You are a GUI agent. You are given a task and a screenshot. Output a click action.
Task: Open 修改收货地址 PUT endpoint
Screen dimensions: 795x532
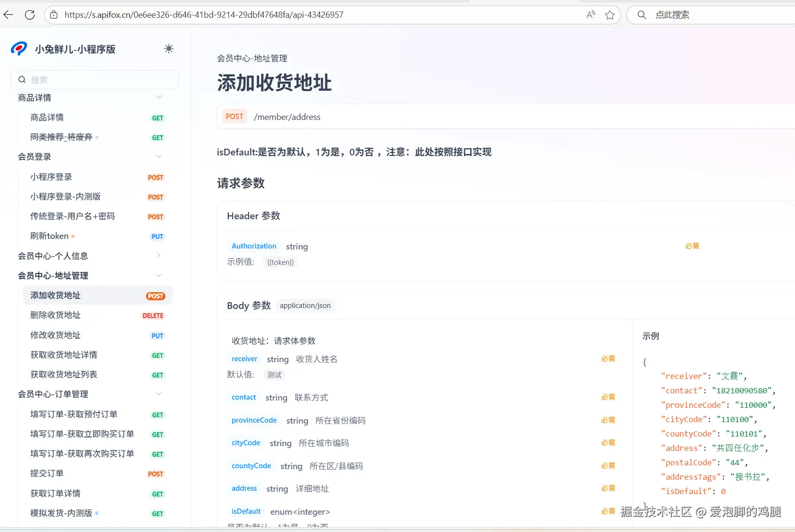(97, 335)
